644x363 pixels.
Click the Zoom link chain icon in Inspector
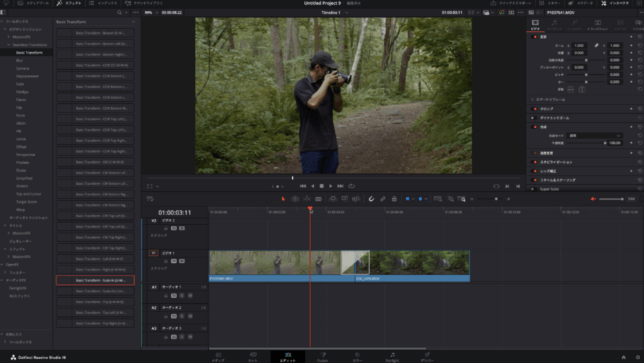[596, 45]
